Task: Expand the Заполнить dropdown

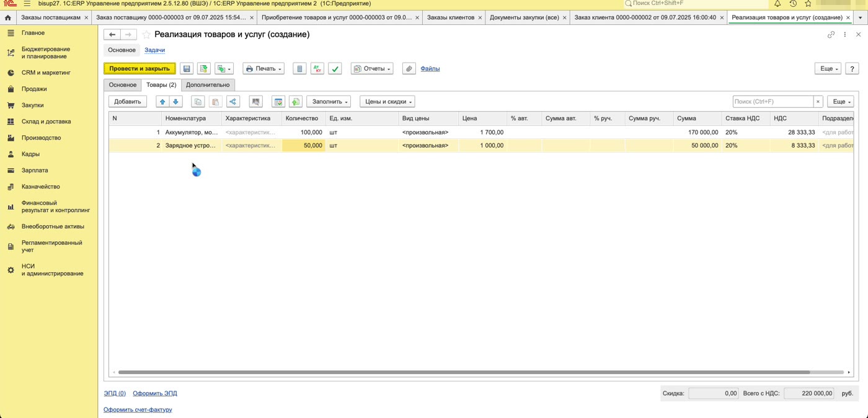Action: coord(329,102)
